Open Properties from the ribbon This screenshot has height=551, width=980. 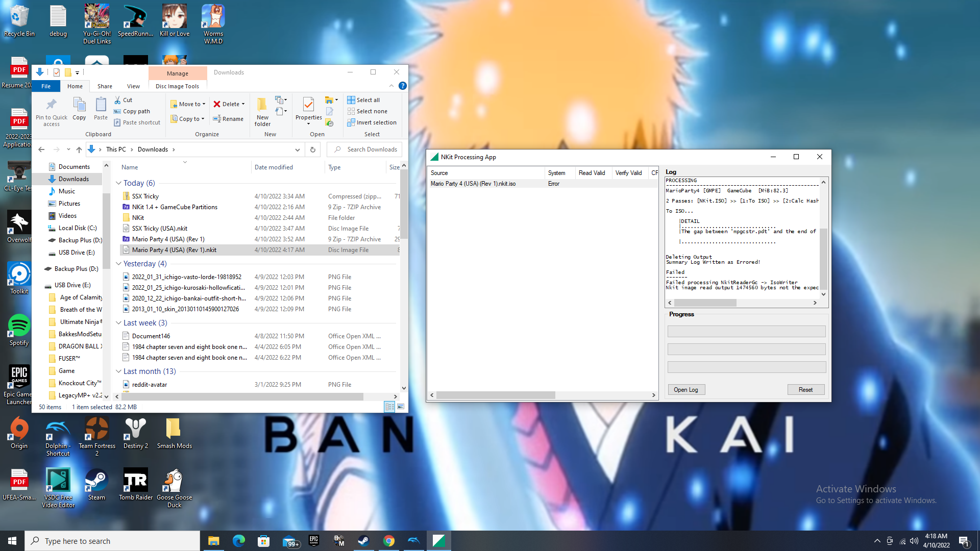tap(308, 111)
